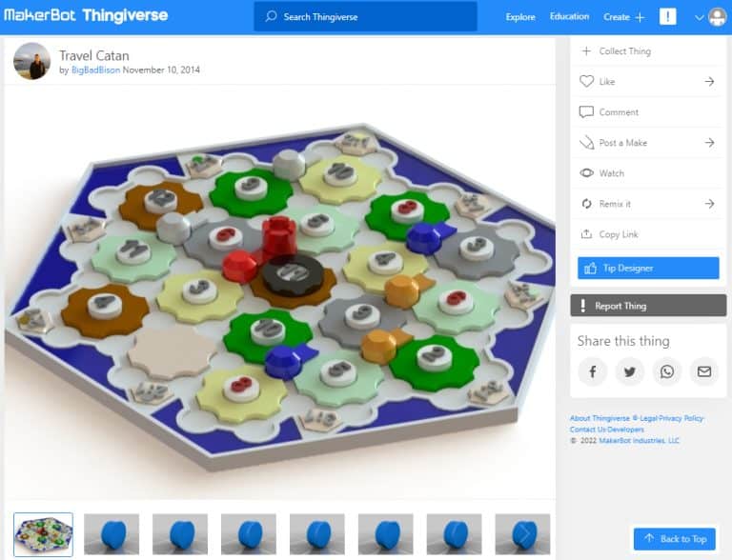This screenshot has width=732, height=560.
Task: Click the Tip Designer button
Action: [x=648, y=268]
